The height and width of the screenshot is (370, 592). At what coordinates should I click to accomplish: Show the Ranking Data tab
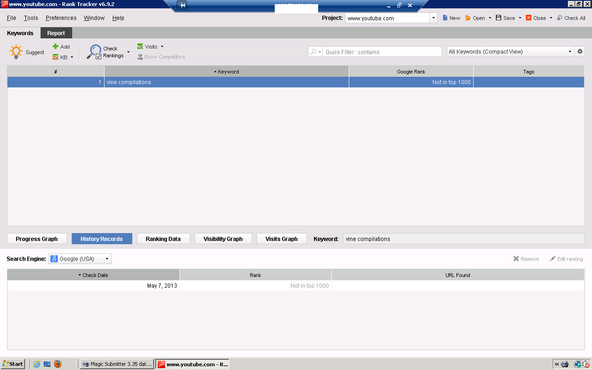(x=163, y=239)
